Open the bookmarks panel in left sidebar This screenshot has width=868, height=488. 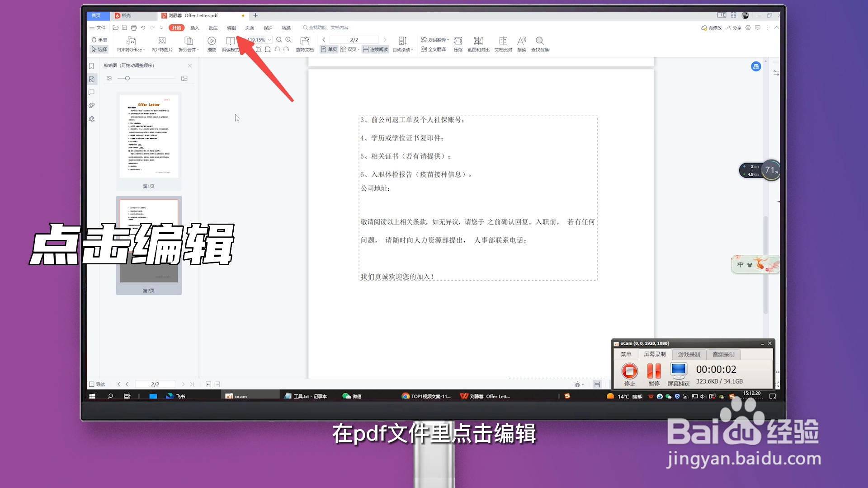point(92,66)
